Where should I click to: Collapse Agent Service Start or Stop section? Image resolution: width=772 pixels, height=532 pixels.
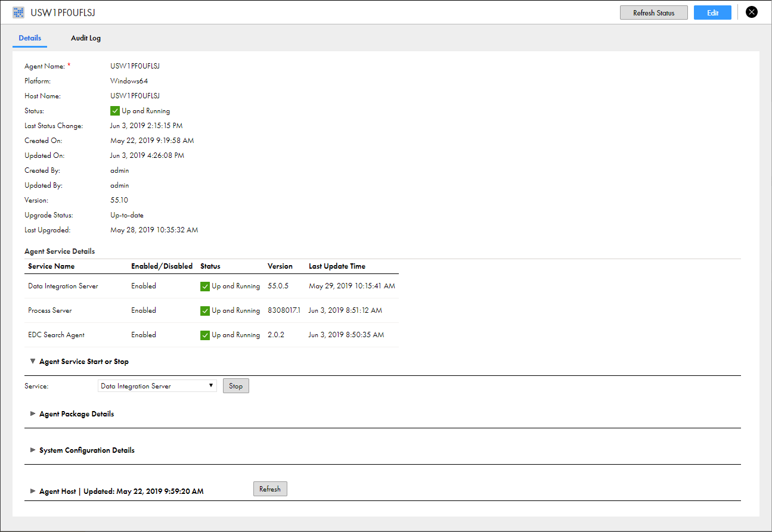click(33, 362)
